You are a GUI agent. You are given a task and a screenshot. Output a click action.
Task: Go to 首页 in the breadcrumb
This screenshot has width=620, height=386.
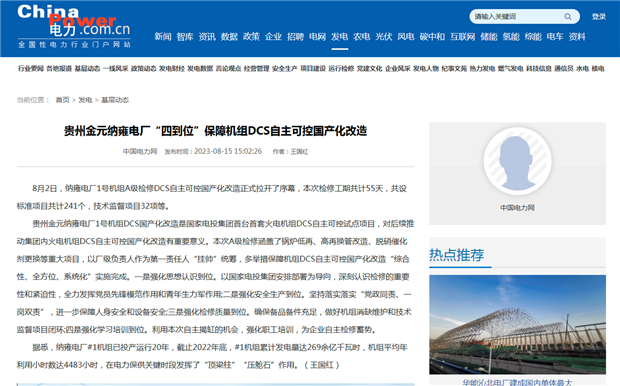(x=62, y=100)
